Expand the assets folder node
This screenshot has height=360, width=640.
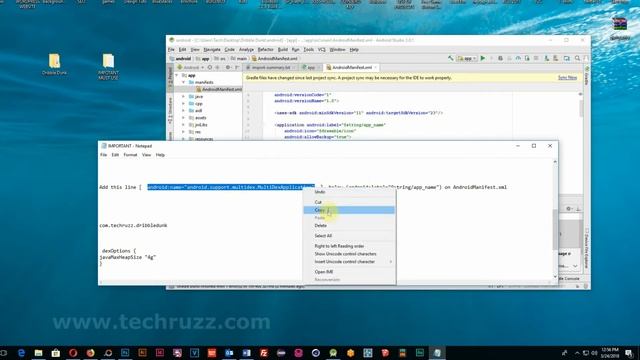pos(183,118)
